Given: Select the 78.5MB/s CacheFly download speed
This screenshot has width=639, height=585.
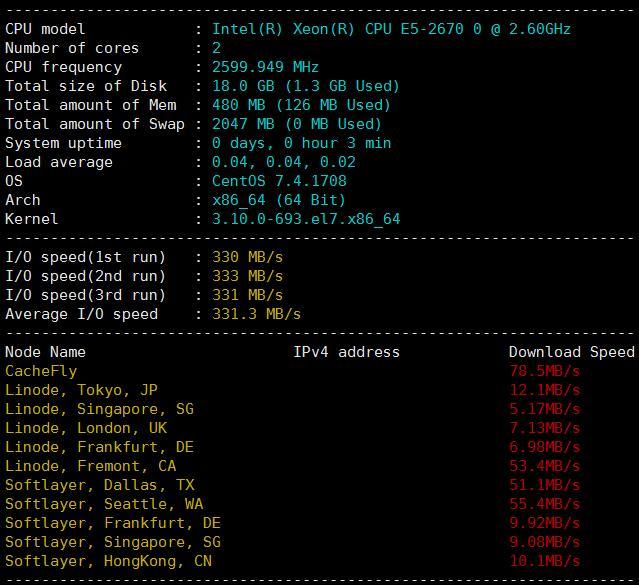Looking at the screenshot, I should [544, 371].
